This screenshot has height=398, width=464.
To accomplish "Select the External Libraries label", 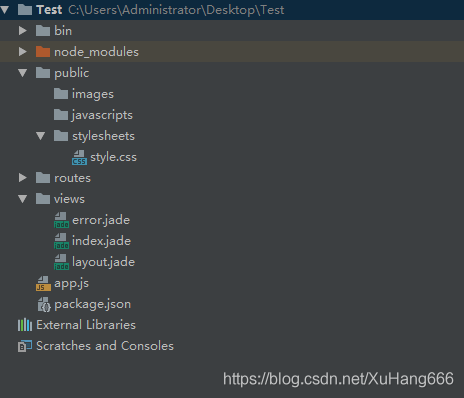I will (x=86, y=325).
